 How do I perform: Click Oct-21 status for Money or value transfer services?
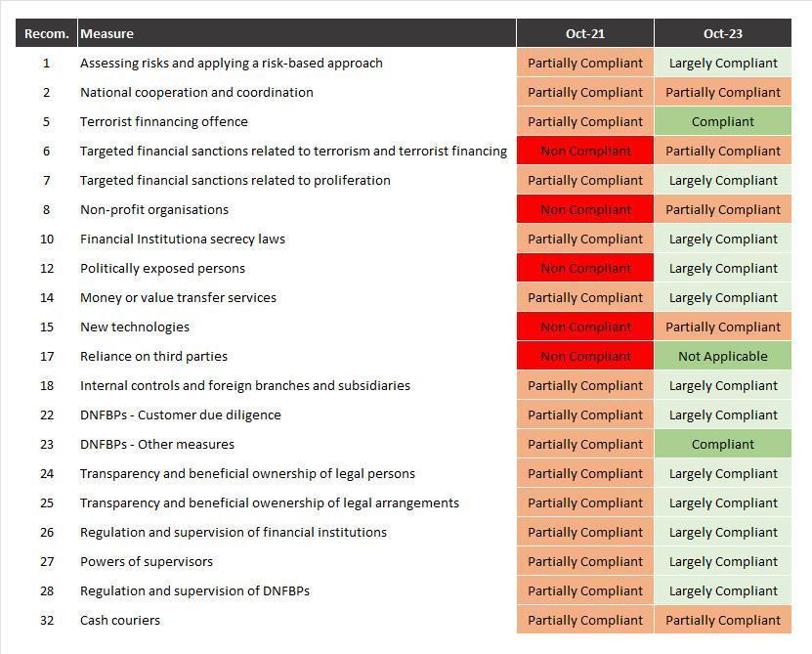pos(584,297)
